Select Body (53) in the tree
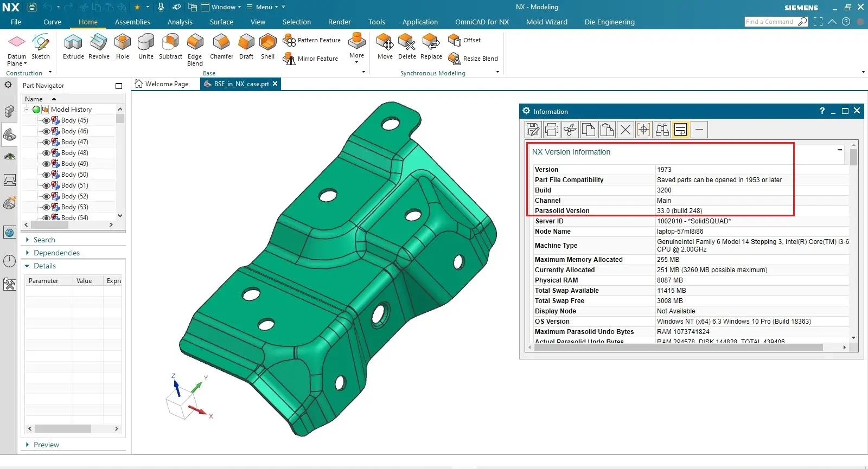This screenshot has height=469, width=868. click(75, 207)
